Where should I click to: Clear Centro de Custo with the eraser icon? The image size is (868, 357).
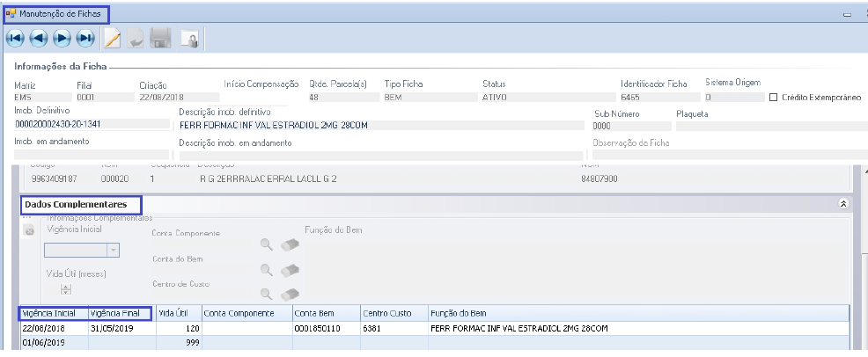[291, 295]
